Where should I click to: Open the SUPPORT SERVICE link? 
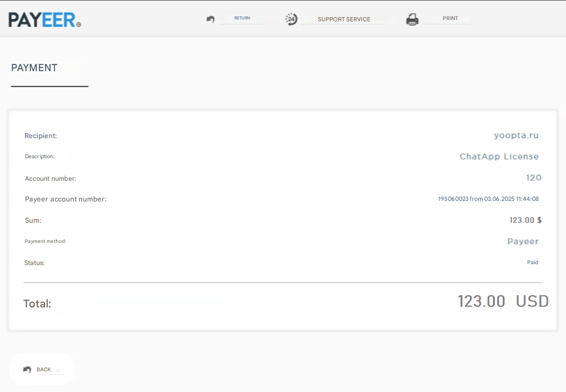344,19
